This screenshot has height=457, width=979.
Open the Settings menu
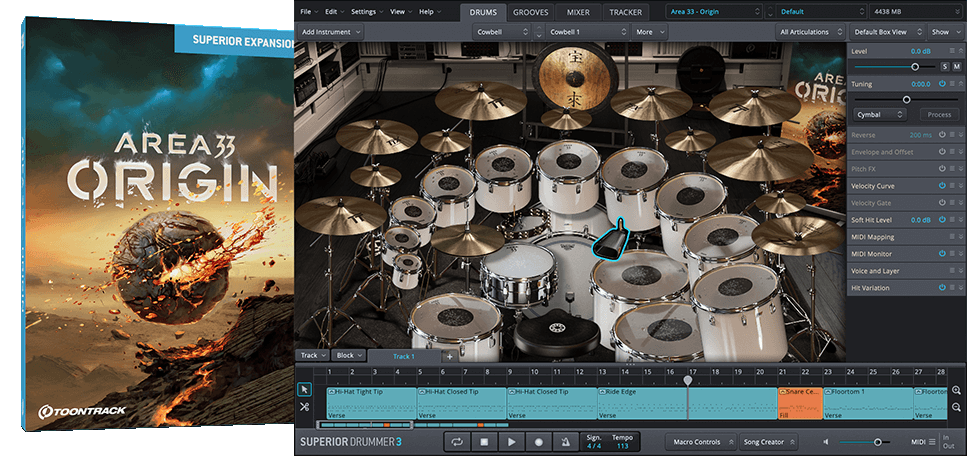click(367, 11)
